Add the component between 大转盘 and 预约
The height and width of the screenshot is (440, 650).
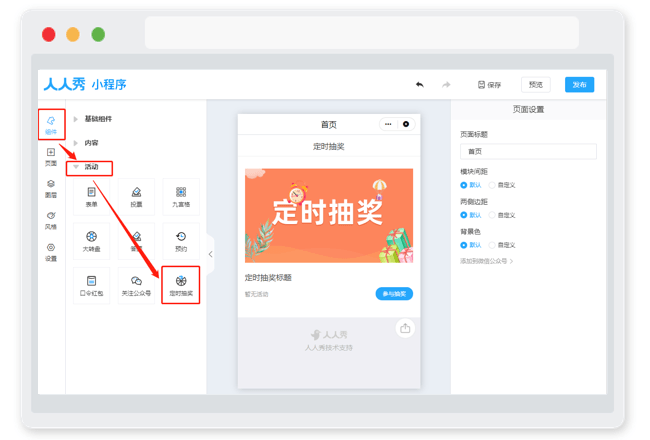136,241
